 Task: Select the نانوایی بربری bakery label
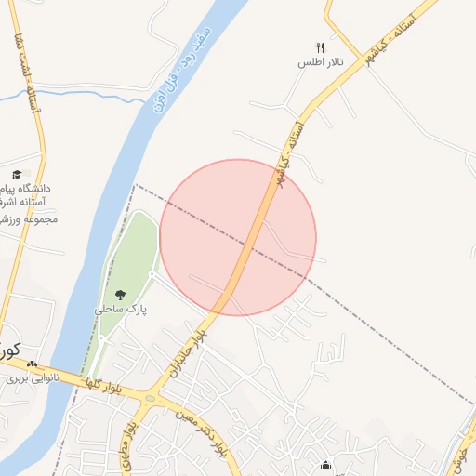point(33,377)
